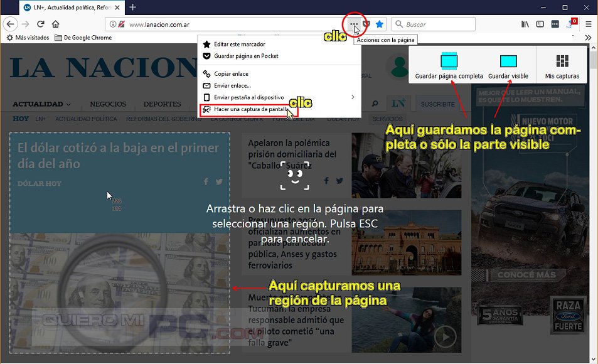Open the dollar exchange headline article

[118, 156]
